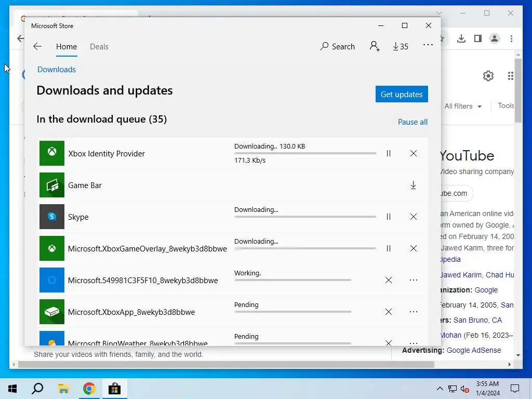Switch to the Deals tab

pos(99,46)
